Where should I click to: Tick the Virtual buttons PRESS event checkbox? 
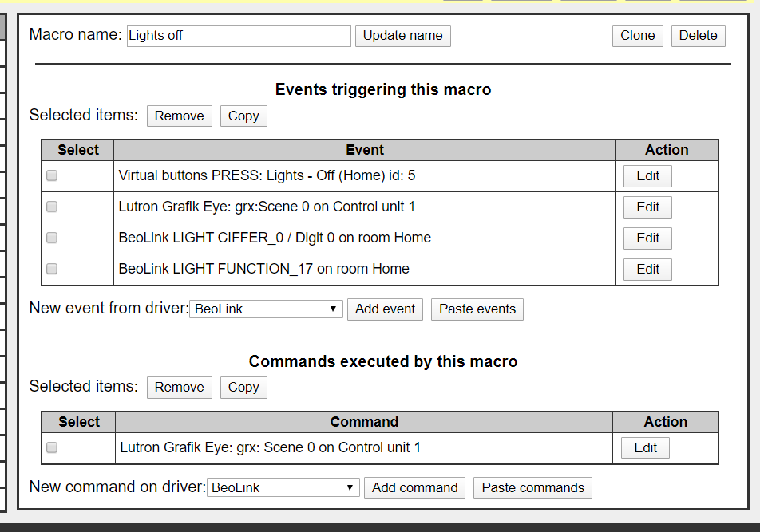click(x=52, y=175)
